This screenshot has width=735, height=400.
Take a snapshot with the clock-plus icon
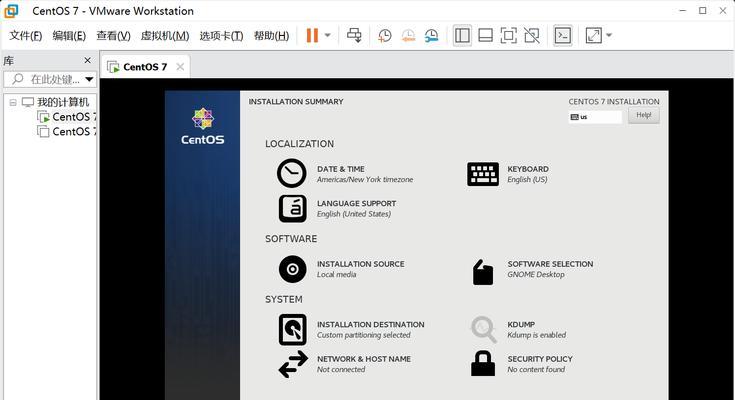click(x=384, y=36)
